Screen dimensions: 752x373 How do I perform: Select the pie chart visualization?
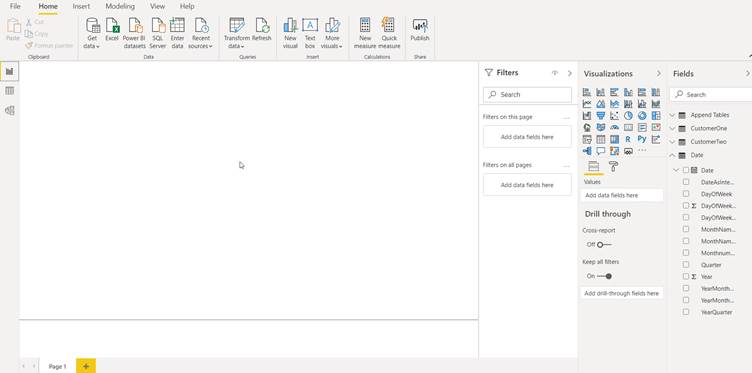pos(628,116)
